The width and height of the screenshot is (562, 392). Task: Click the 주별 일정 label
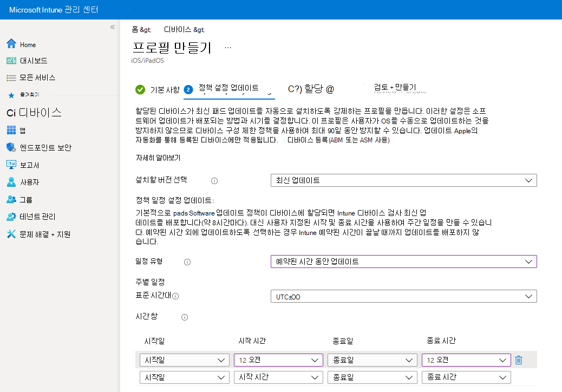(150, 282)
